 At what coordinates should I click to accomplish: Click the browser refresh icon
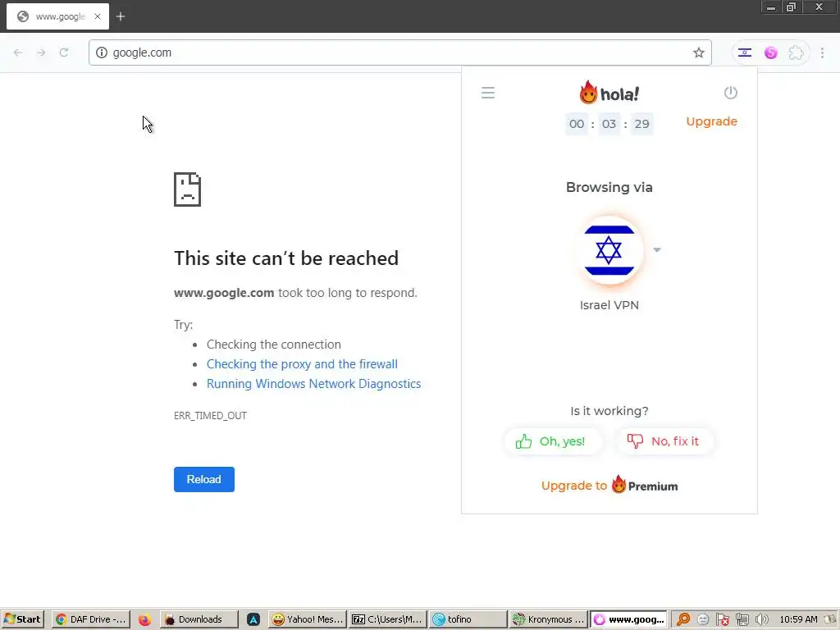click(64, 52)
